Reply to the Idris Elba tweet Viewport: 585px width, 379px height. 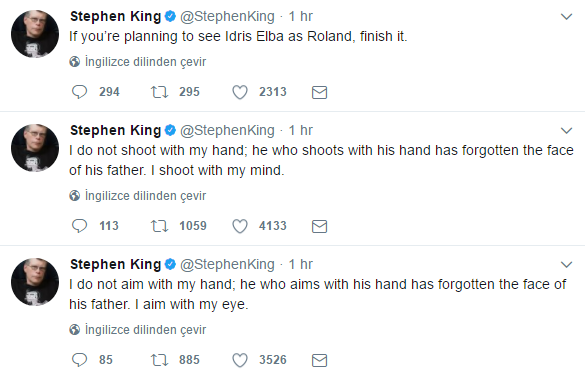point(79,92)
